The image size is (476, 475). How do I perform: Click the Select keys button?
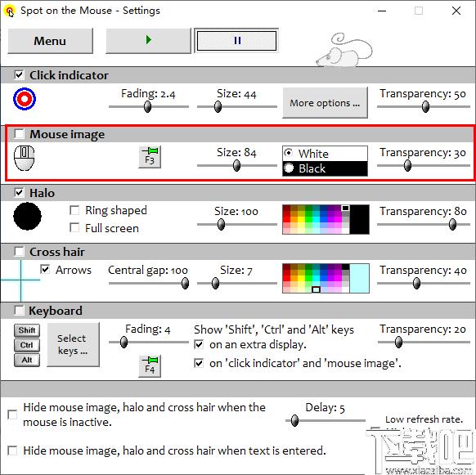(73, 344)
